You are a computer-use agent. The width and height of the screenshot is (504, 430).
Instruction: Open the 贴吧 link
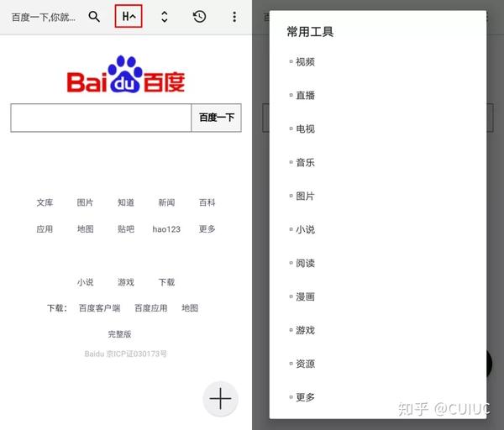tap(126, 229)
